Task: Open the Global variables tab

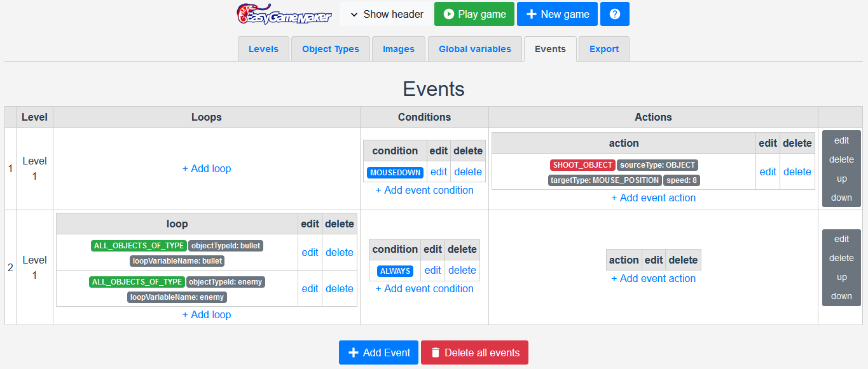Action: [474, 49]
